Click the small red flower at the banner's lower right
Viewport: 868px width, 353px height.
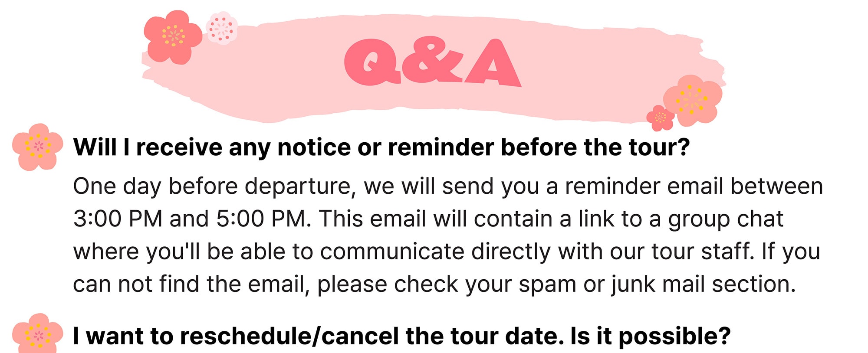click(x=660, y=118)
